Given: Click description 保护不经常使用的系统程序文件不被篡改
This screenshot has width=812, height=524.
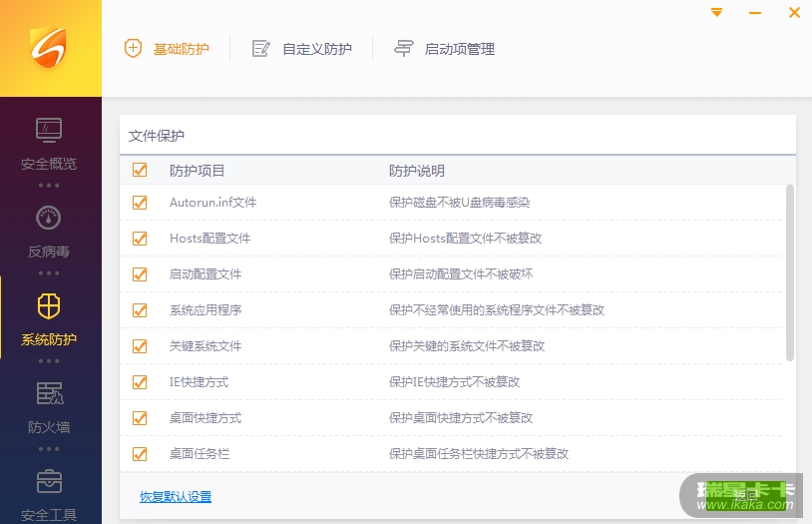Looking at the screenshot, I should coord(497,310).
